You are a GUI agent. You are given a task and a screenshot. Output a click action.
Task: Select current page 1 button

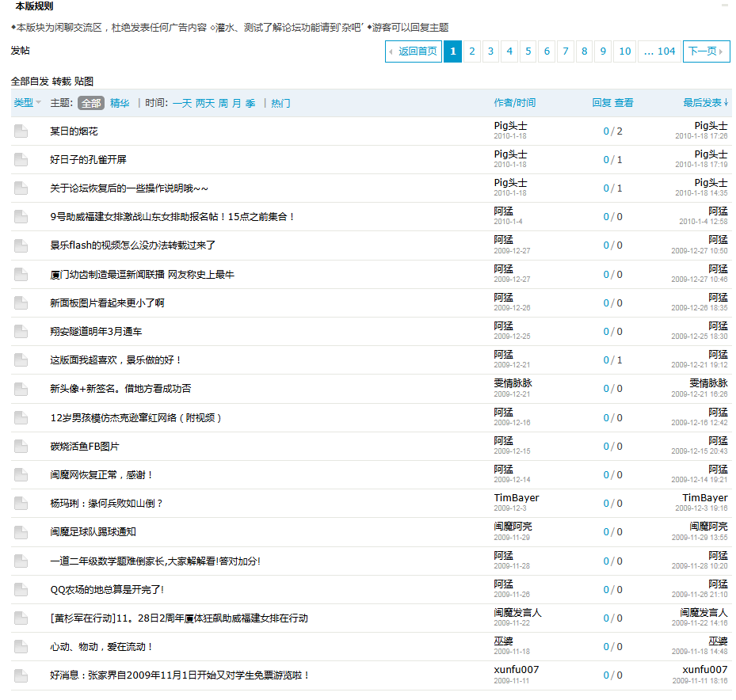453,51
